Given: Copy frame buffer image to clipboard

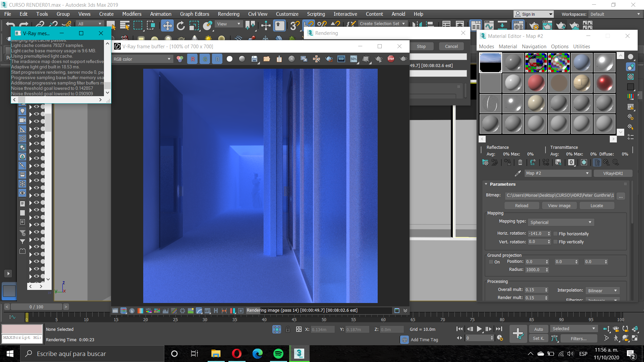Looking at the screenshot, I should [x=279, y=59].
